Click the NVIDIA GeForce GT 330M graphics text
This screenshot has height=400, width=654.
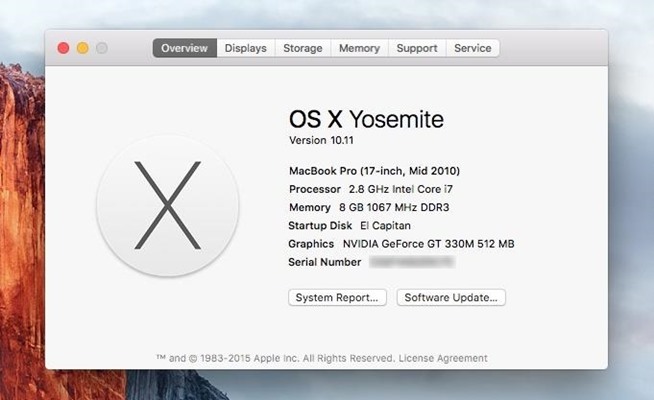(x=428, y=244)
